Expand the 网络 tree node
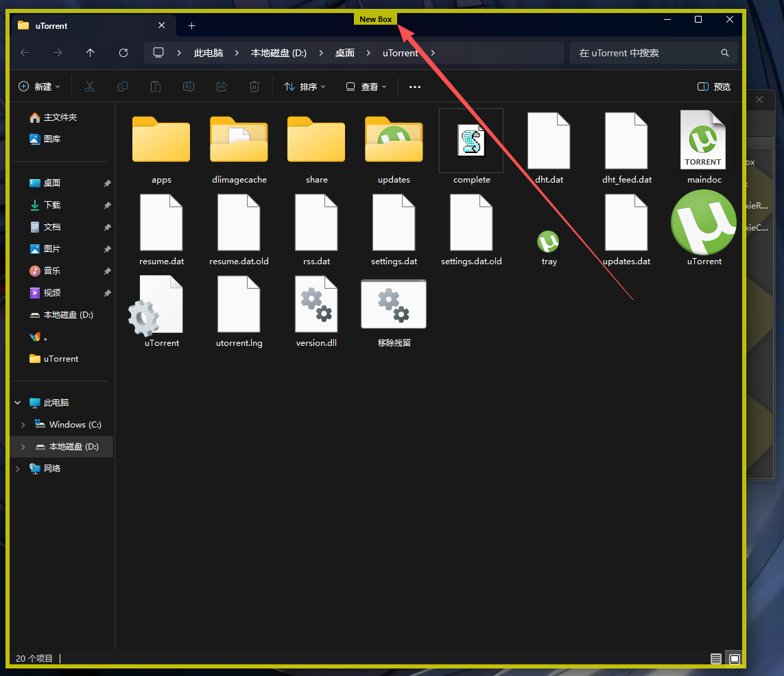The width and height of the screenshot is (784, 676). click(18, 468)
